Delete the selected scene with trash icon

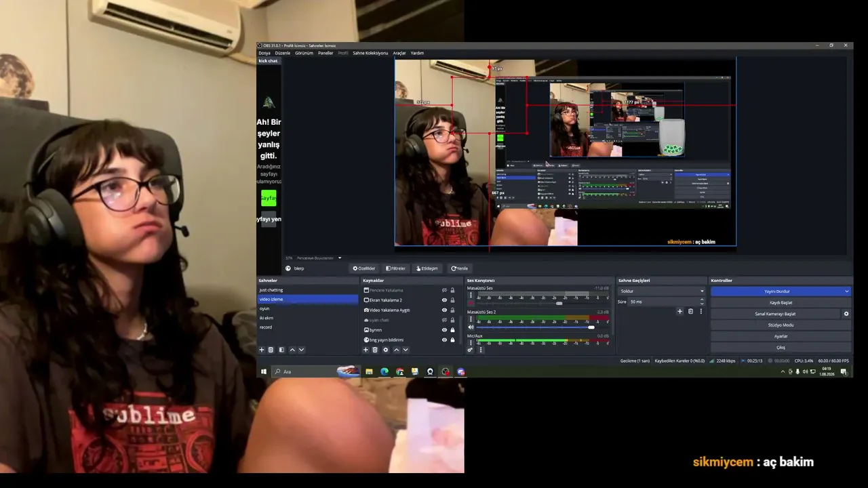coord(271,350)
